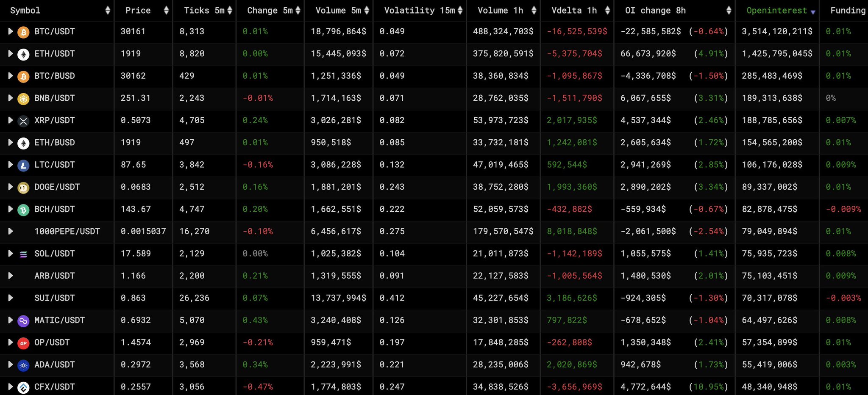Click the DOGE/USDT Dogecoin icon
The image size is (868, 395).
click(x=23, y=188)
